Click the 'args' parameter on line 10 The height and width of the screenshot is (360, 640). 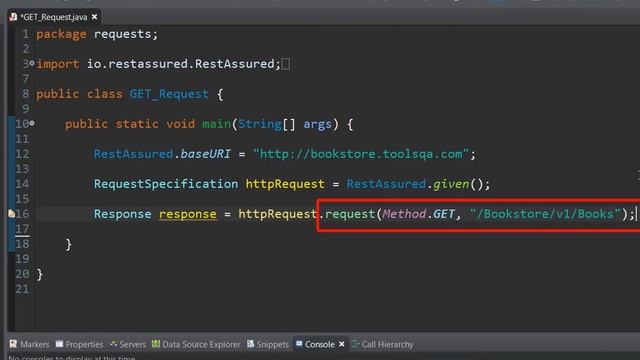coord(317,124)
